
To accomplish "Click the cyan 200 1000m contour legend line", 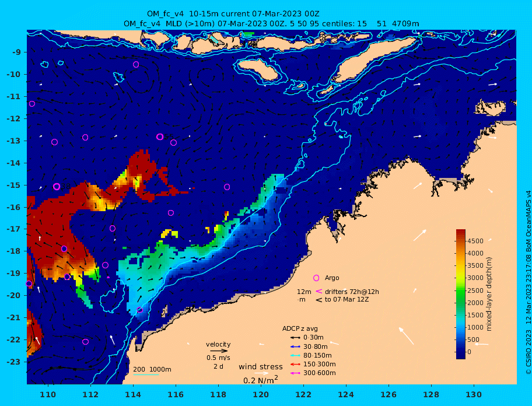I will click(146, 374).
